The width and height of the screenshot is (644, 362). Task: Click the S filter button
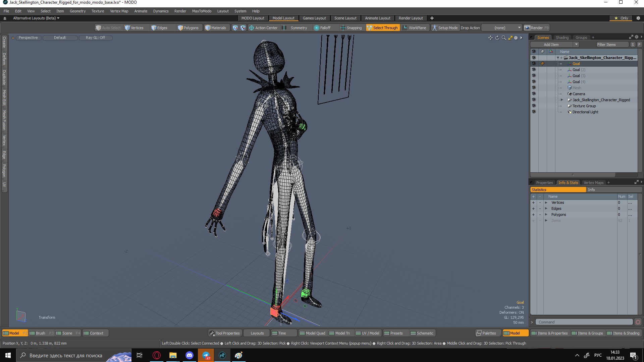click(x=633, y=45)
